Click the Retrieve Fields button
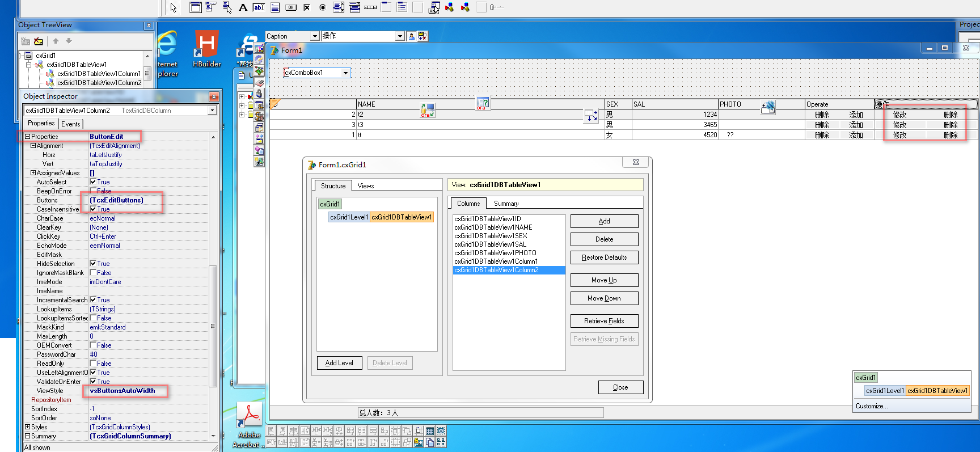Viewport: 980px width, 452px height. (x=604, y=321)
